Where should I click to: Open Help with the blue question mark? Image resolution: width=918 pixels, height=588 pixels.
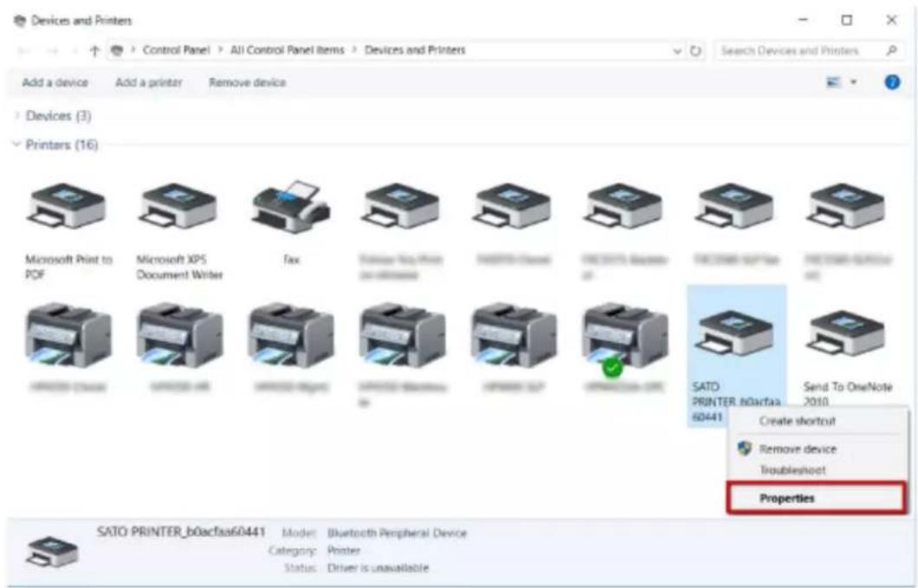[x=892, y=82]
